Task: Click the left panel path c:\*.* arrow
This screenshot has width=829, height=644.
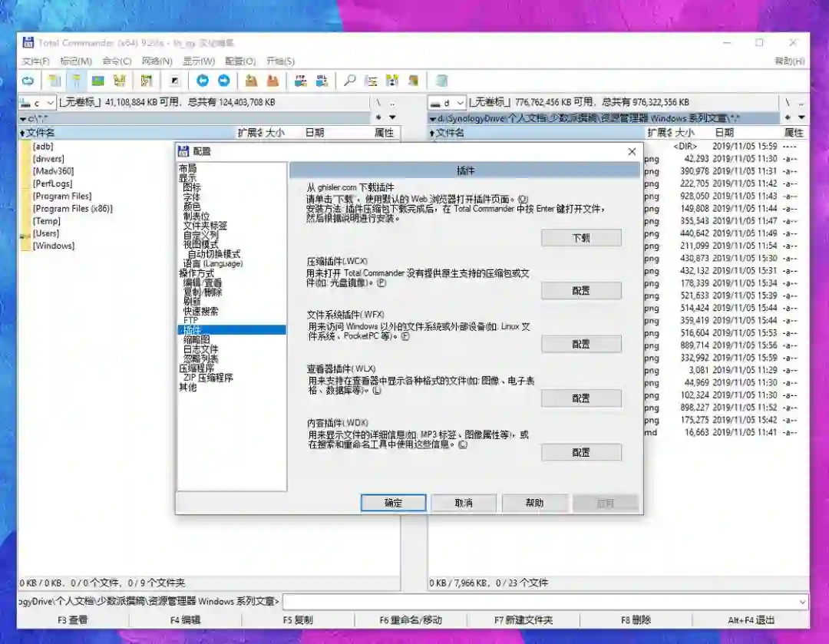Action: click(x=23, y=118)
